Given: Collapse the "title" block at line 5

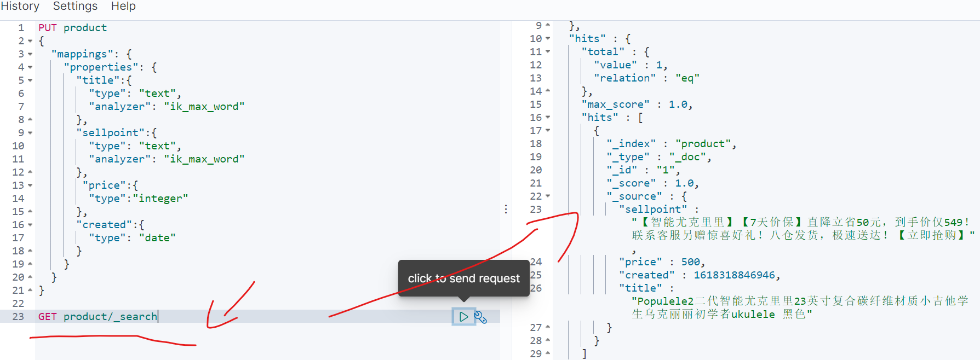Looking at the screenshot, I should coord(30,80).
